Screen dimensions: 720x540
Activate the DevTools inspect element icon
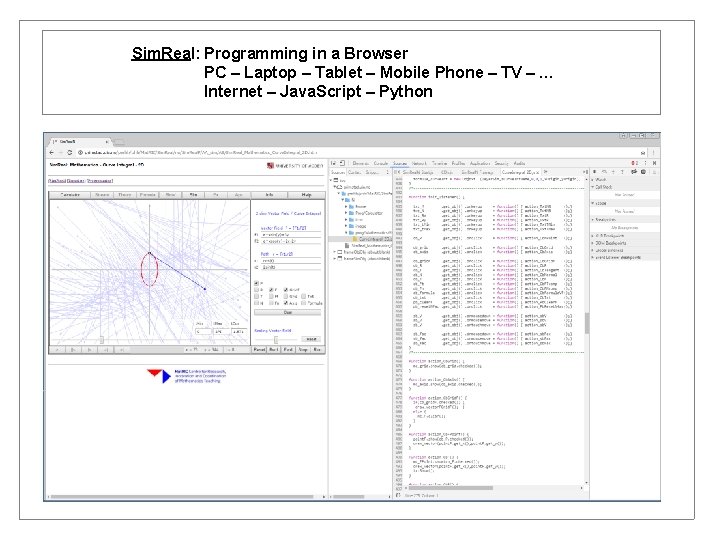point(334,163)
